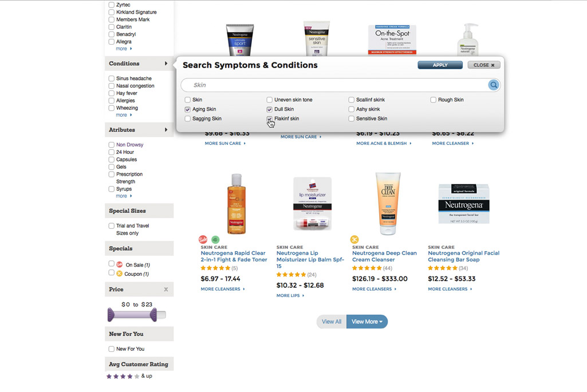Click the right price slider handle
Image resolution: width=587 pixels, height=392 pixels.
click(153, 315)
